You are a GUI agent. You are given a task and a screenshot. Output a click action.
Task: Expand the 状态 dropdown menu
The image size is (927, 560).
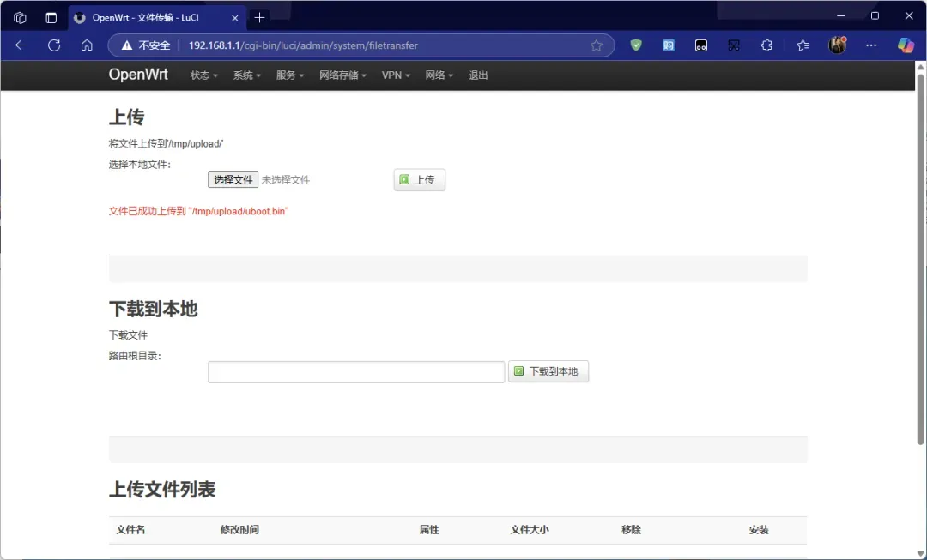[203, 75]
